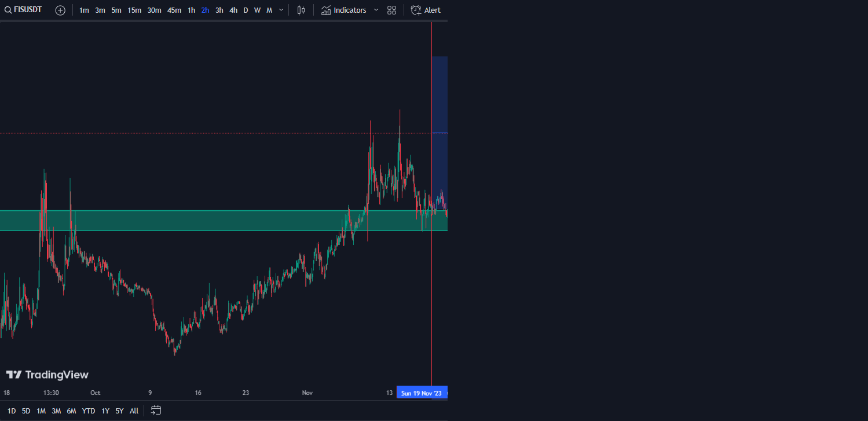Select the 3m timeframe
The height and width of the screenshot is (421, 868).
click(100, 10)
